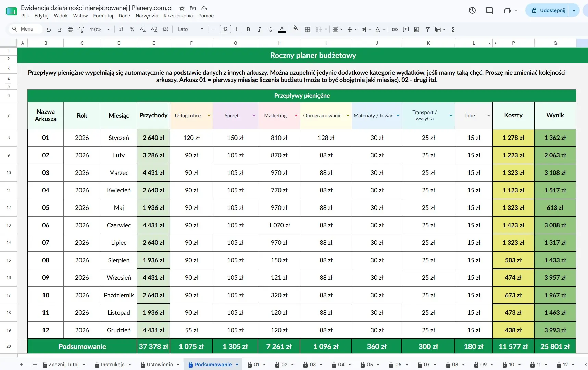Image resolution: width=588 pixels, height=370 pixels.
Task: Print the spreadsheet via printer icon
Action: (x=71, y=29)
